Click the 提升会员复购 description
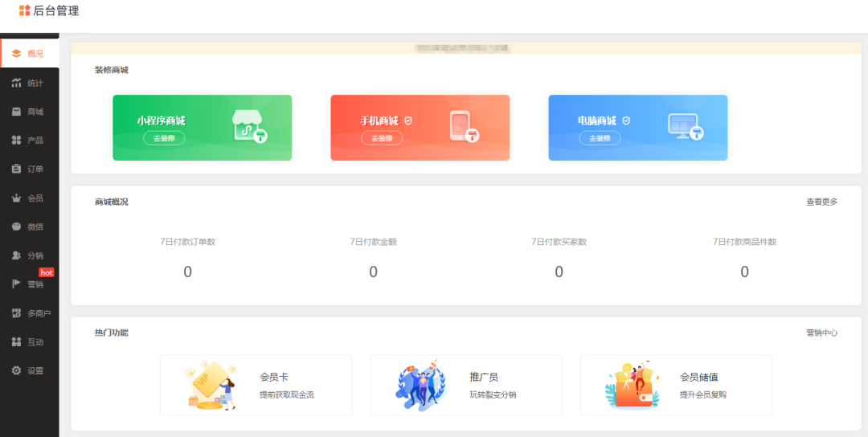This screenshot has height=437, width=868. tap(702, 395)
